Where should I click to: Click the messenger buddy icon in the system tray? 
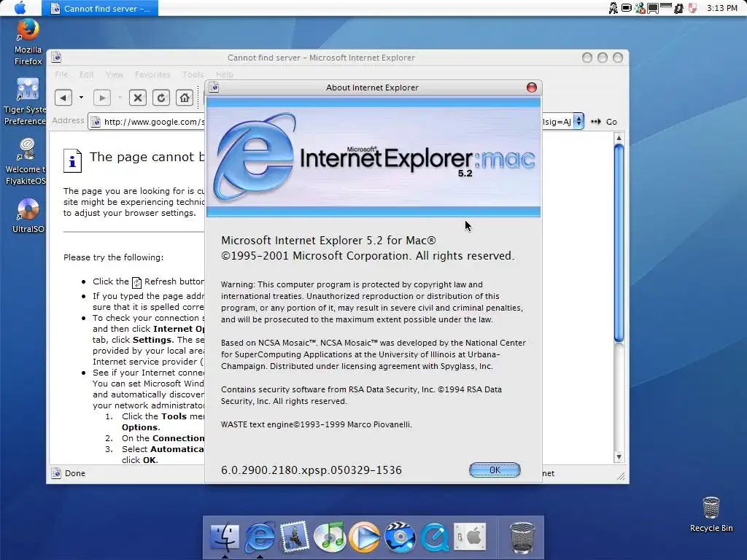tap(640, 7)
